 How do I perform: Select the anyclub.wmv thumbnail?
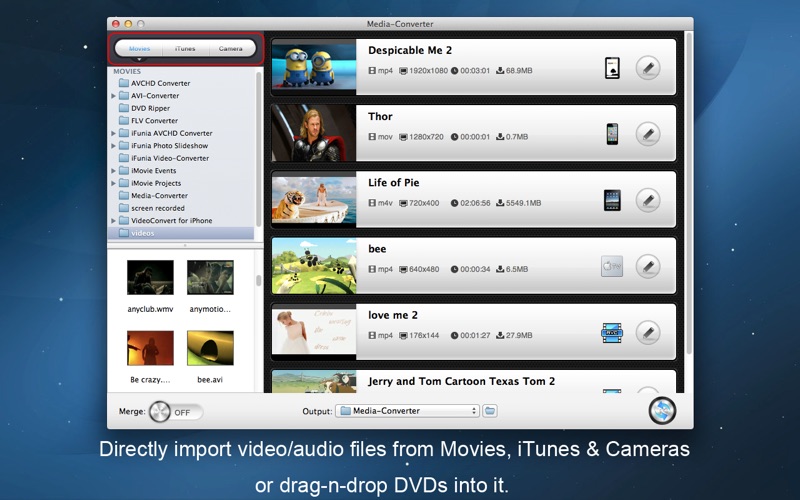click(150, 278)
